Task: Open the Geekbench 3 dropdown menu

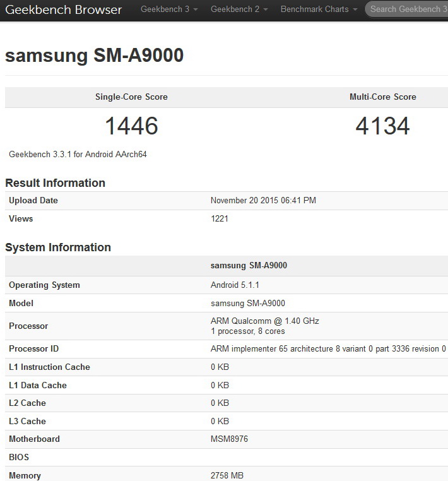Action: tap(168, 9)
